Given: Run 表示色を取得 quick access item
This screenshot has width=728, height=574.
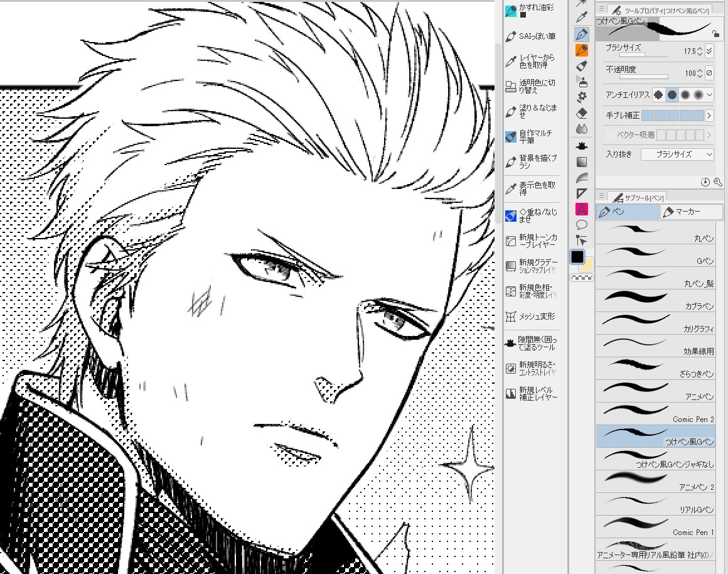Looking at the screenshot, I should (532, 188).
